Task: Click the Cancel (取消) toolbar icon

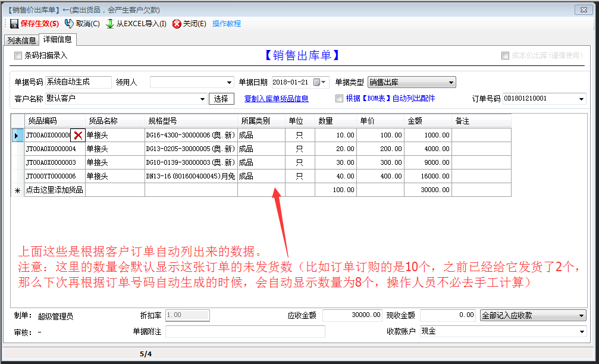Action: 69,24
